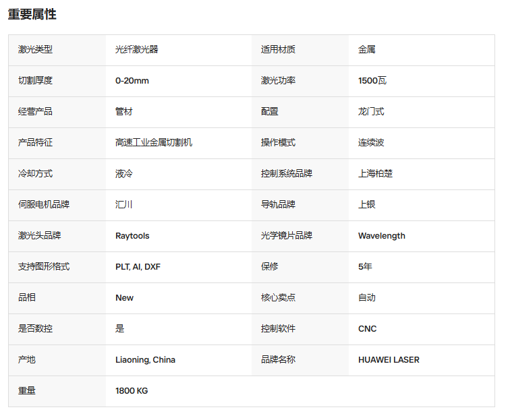Select the 0-20mm cutting thickness value
Image resolution: width=510 pixels, height=420 pixels.
[x=132, y=81]
